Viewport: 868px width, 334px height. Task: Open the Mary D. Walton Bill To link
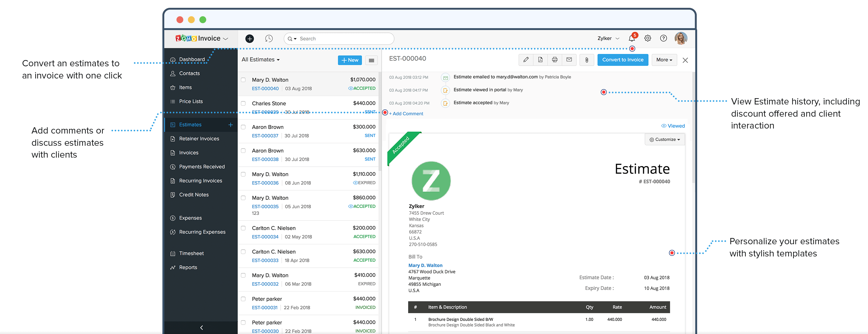(x=425, y=265)
